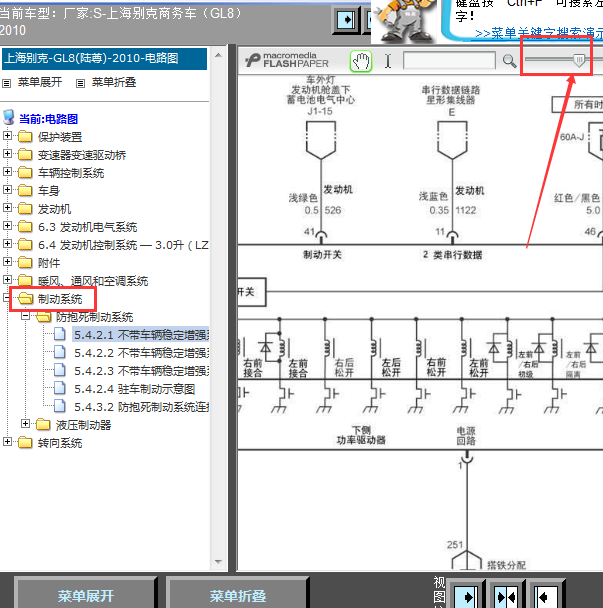Click the 2 类串行数据 label in diagram
Screen dimensions: 603x608
[453, 255]
